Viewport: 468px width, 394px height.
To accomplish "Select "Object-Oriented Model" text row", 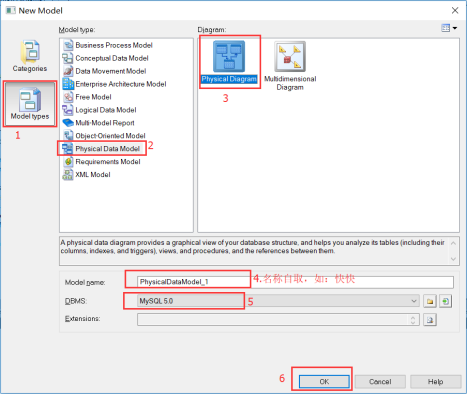I will pos(110,136).
